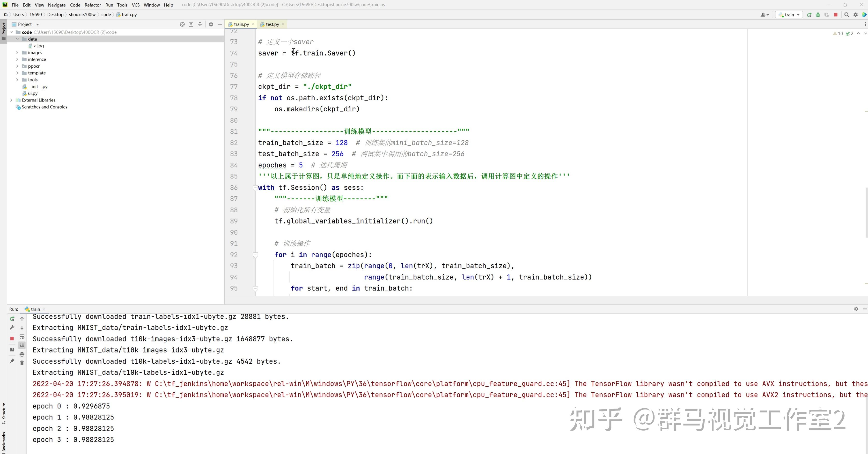Collapse the data folder

[x=17, y=39]
